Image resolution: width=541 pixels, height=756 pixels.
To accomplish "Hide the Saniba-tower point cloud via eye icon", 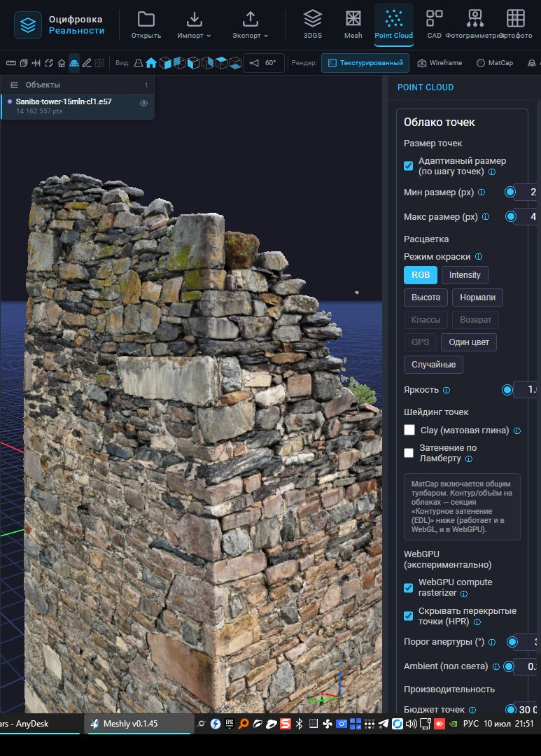I will click(x=143, y=103).
